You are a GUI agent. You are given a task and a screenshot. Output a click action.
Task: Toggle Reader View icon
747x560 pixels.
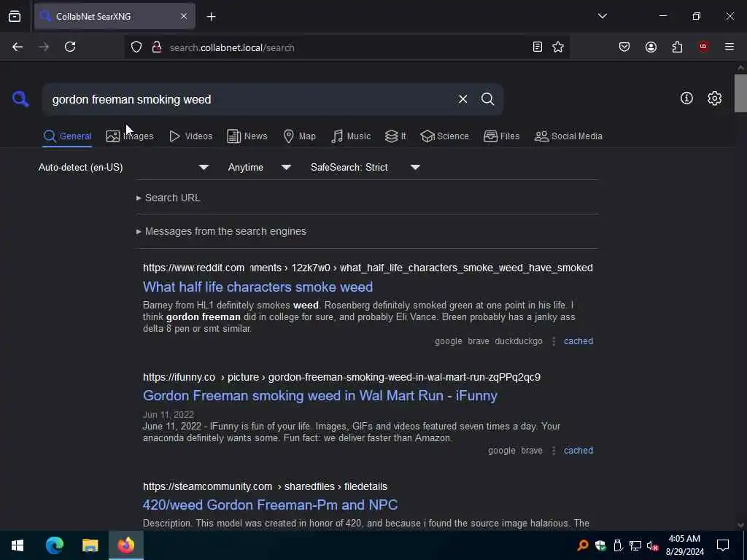(538, 47)
